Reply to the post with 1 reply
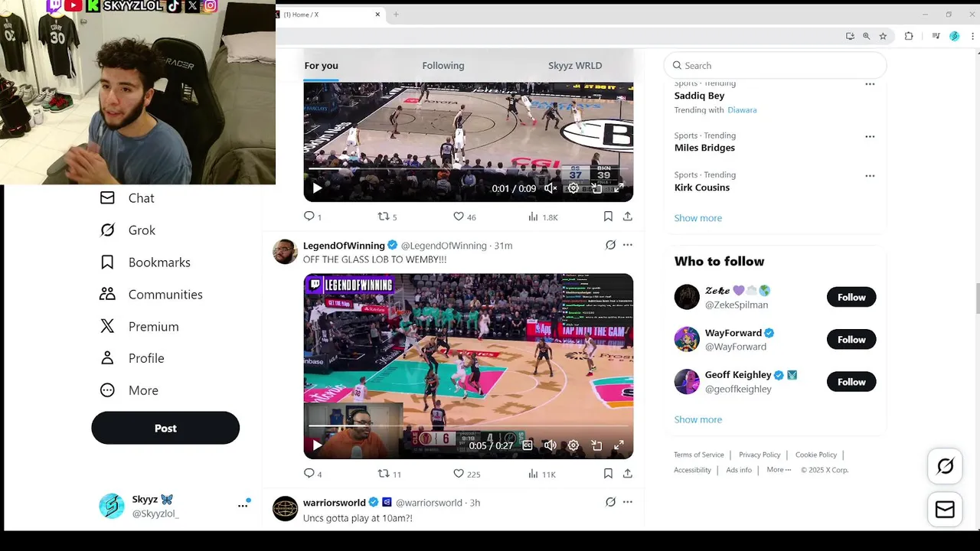The width and height of the screenshot is (980, 551). [313, 217]
